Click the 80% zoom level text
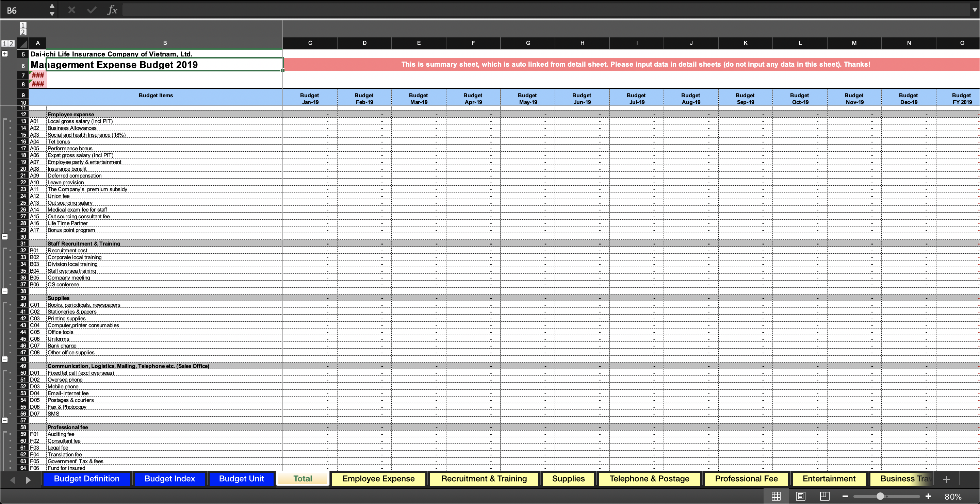The image size is (980, 504). (x=953, y=497)
